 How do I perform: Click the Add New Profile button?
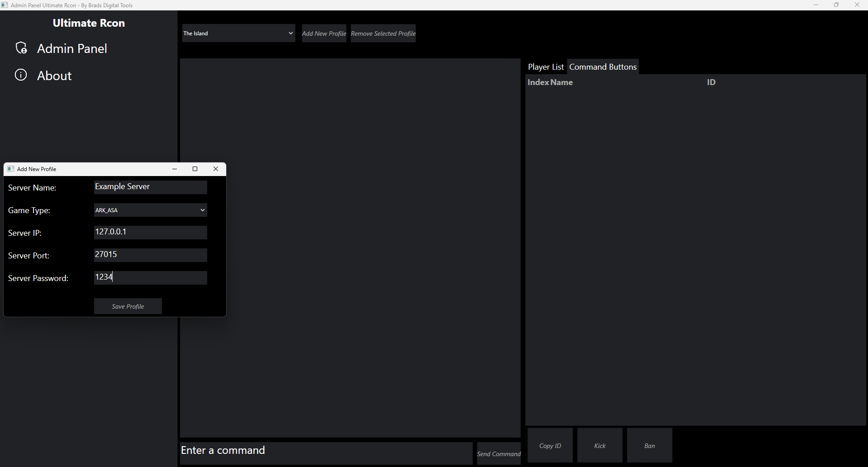(324, 33)
